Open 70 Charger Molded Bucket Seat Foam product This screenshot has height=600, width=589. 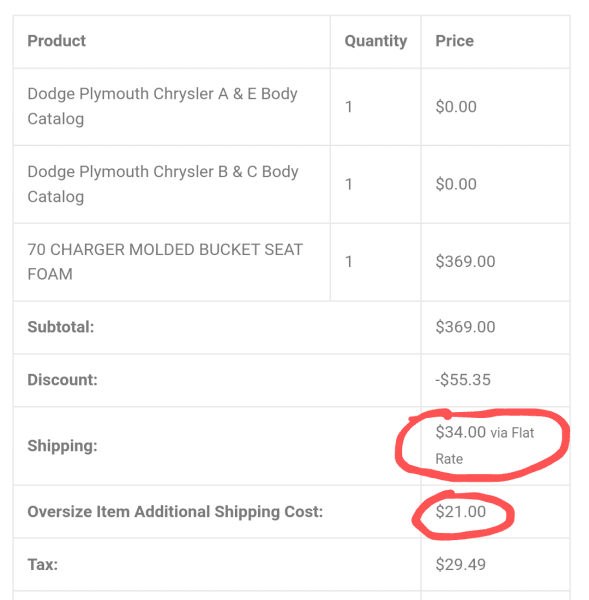165,262
